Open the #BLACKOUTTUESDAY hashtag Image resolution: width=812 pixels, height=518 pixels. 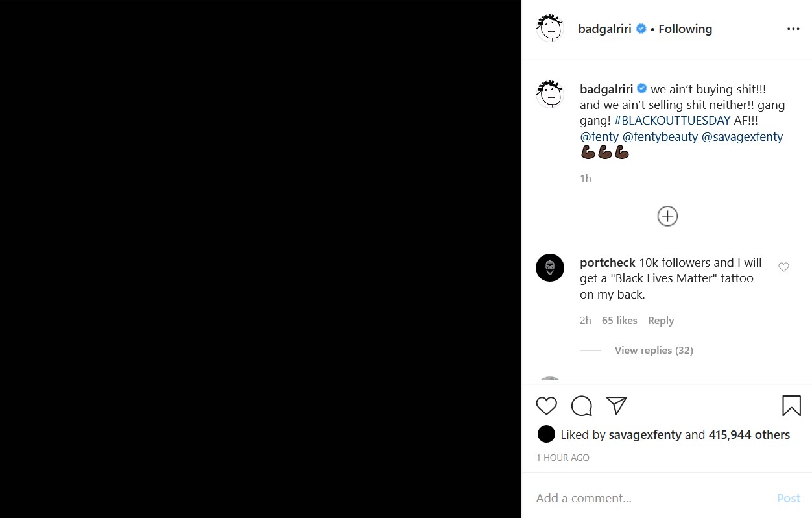tap(672, 121)
